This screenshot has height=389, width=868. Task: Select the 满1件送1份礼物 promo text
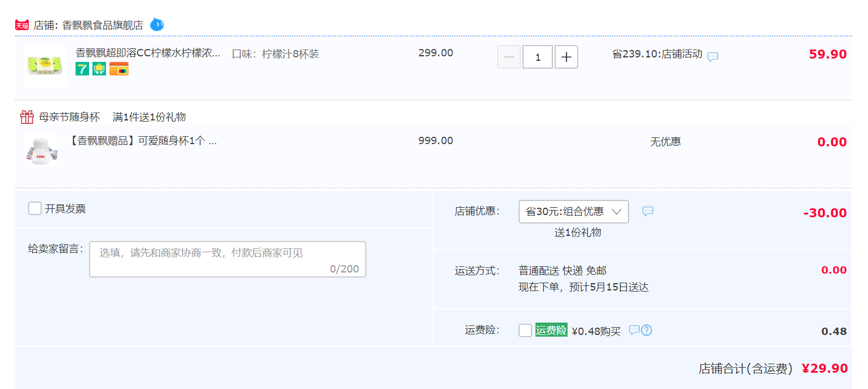149,117
